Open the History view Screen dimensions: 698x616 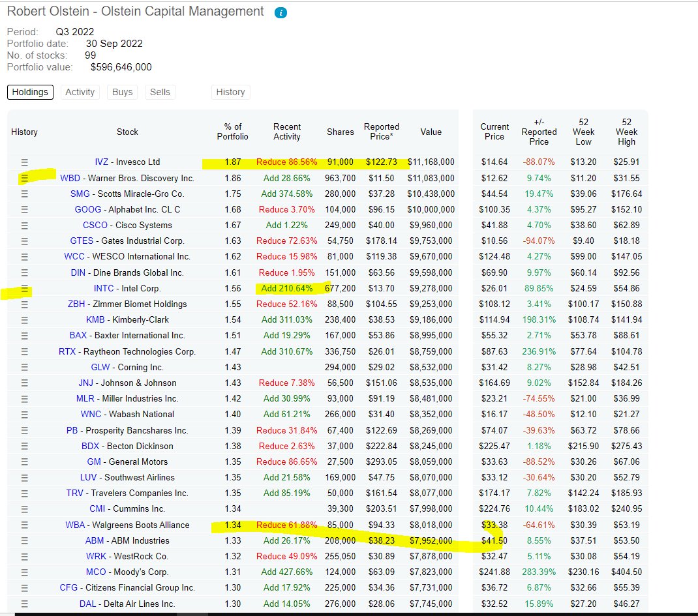[230, 92]
